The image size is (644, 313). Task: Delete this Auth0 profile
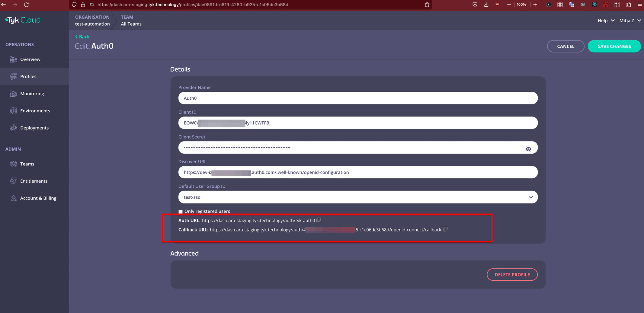click(512, 274)
